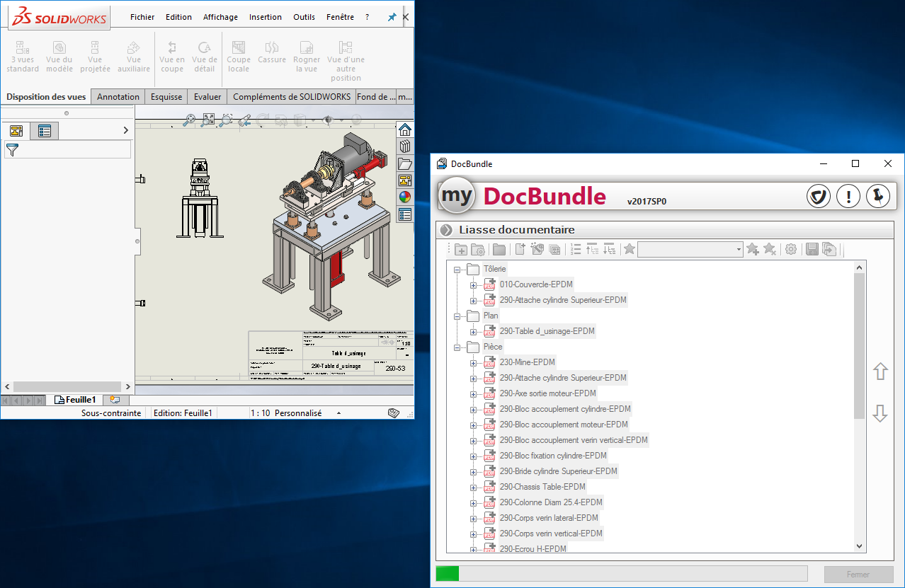Image resolution: width=905 pixels, height=588 pixels.
Task: Pin the SolidWorks menu bar
Action: 392,17
